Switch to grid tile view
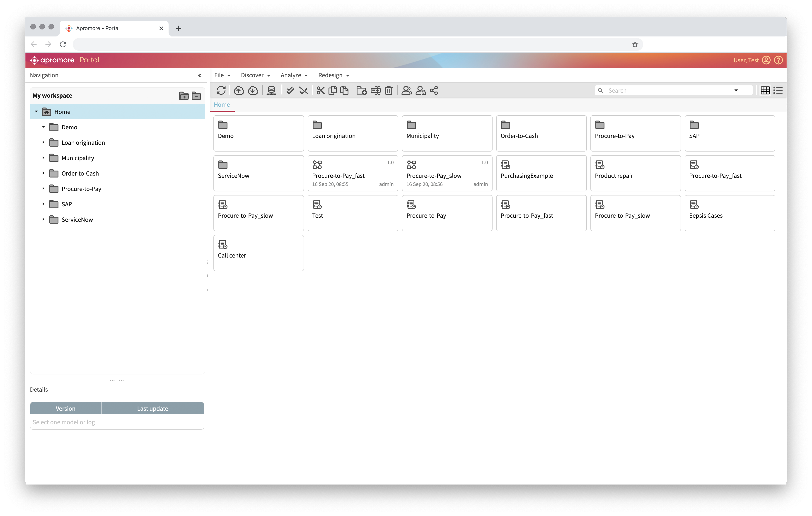This screenshot has width=812, height=516. coord(765,90)
